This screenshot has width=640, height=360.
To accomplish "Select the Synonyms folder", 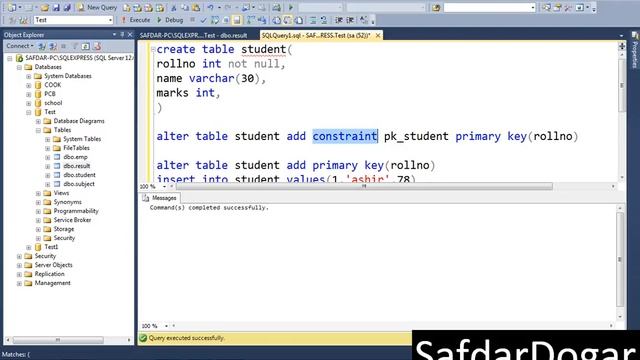I will (x=67, y=202).
